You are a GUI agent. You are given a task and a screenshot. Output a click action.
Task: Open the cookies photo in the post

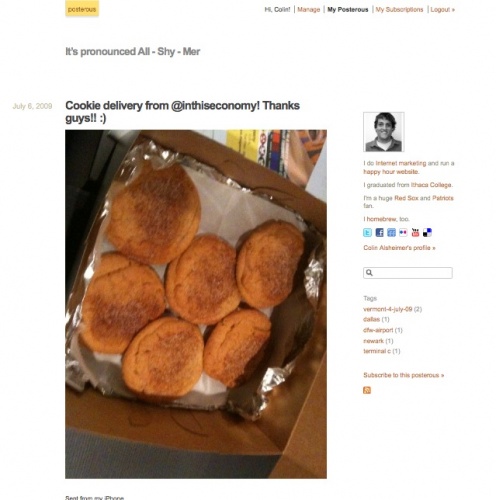pyautogui.click(x=196, y=304)
